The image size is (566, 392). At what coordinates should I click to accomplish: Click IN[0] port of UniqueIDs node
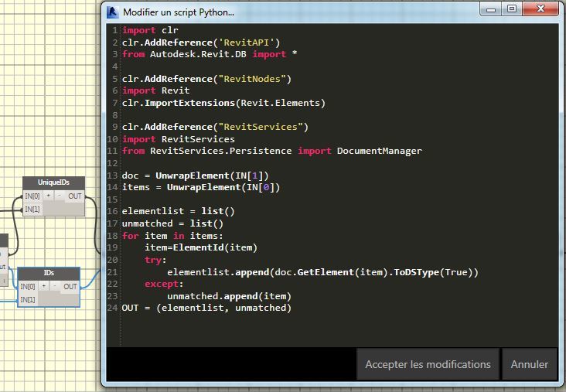tap(32, 196)
